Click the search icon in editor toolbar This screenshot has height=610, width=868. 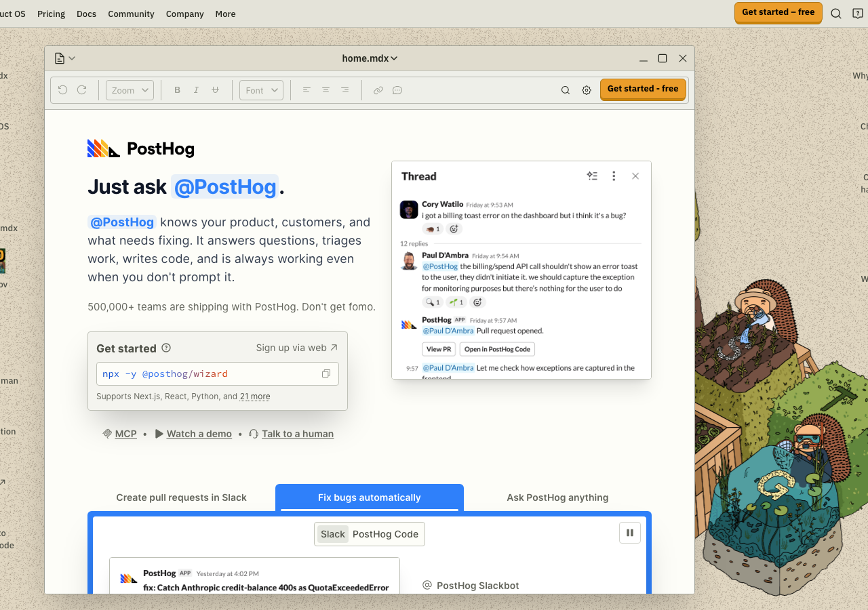566,90
